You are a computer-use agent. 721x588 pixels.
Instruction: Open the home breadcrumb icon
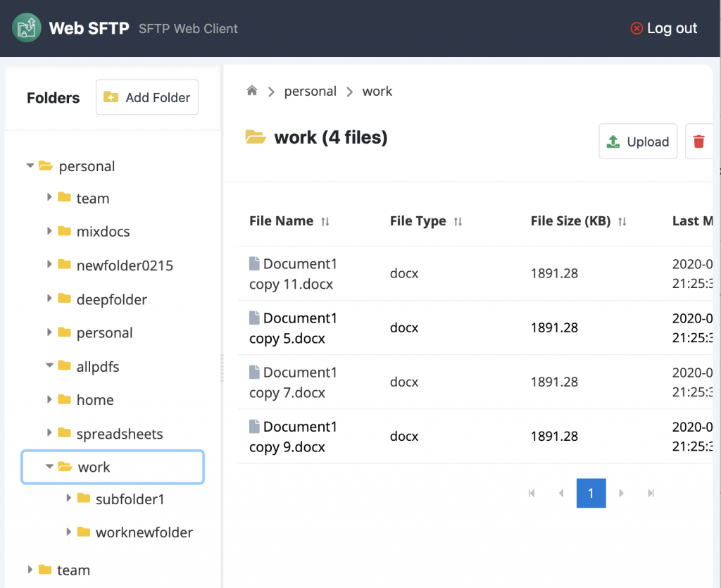click(251, 90)
